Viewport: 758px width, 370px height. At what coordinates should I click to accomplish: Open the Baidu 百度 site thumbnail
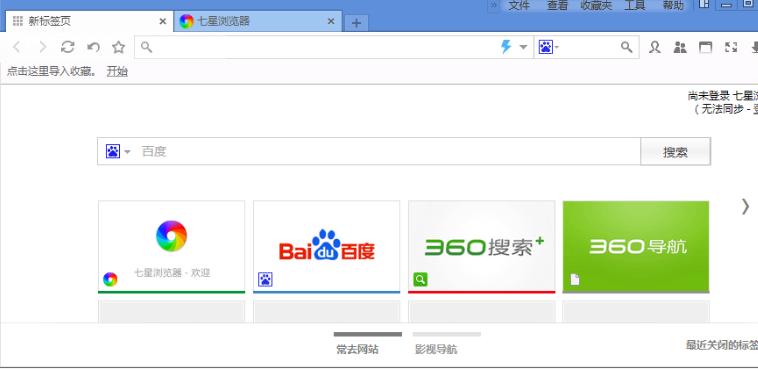(327, 247)
